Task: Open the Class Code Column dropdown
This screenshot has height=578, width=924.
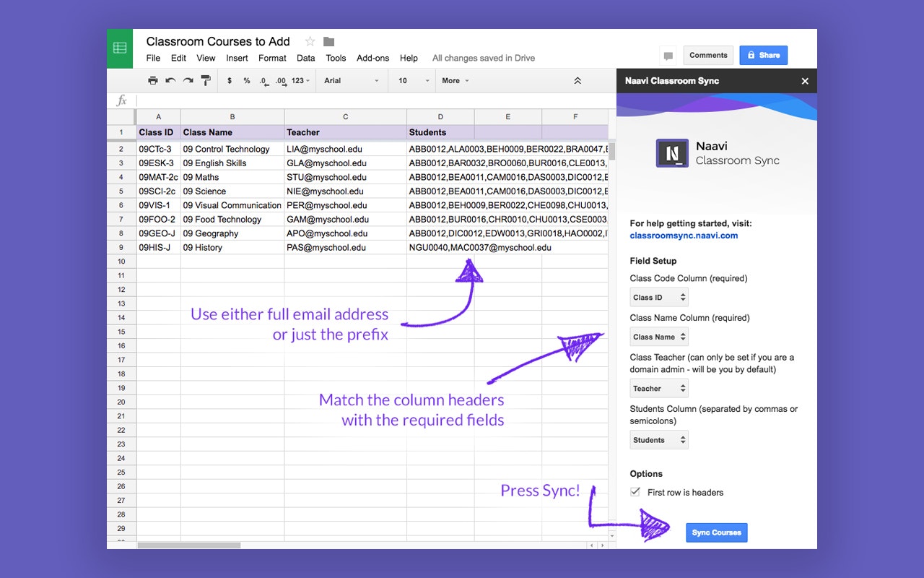Action: click(659, 297)
